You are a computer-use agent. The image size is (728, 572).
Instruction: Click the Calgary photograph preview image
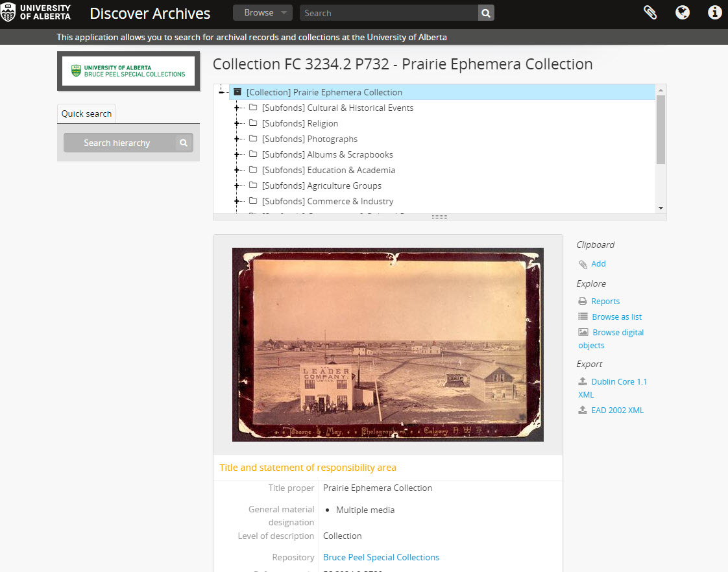(387, 344)
